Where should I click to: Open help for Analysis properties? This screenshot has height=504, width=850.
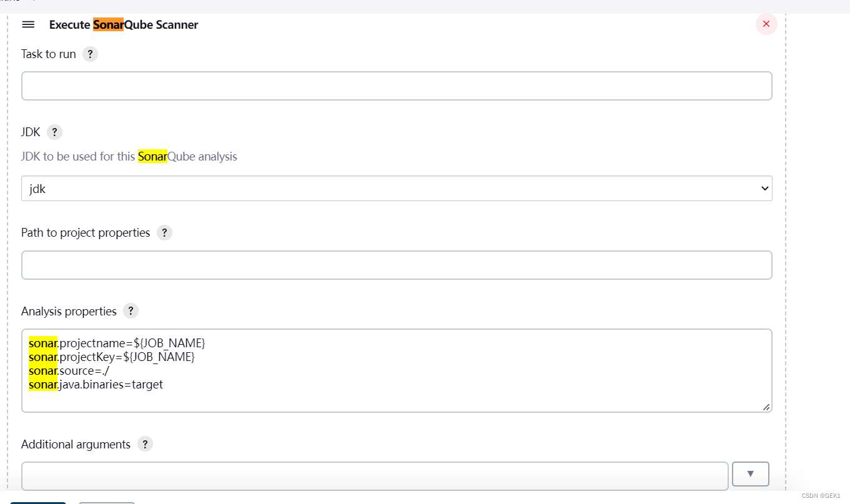tap(131, 311)
